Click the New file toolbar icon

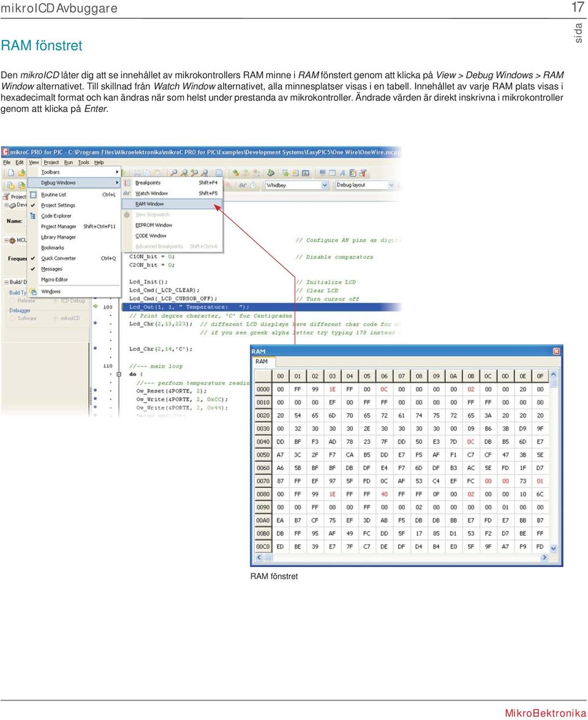tap(10, 173)
